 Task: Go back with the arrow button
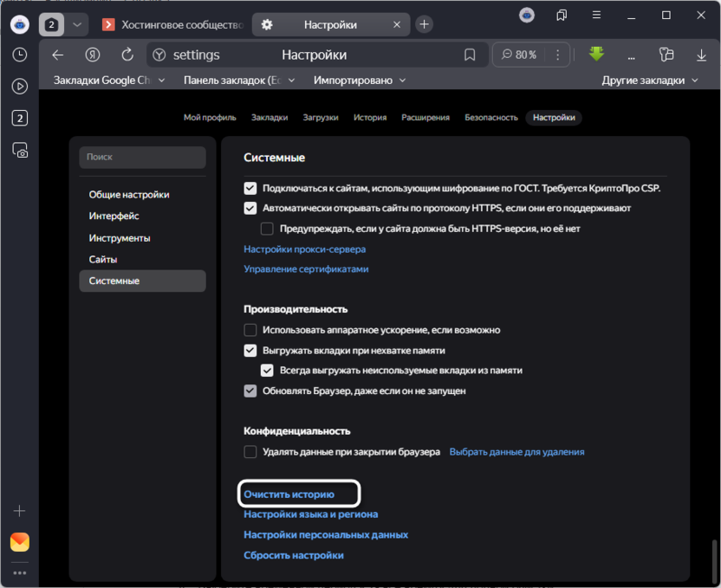click(58, 55)
